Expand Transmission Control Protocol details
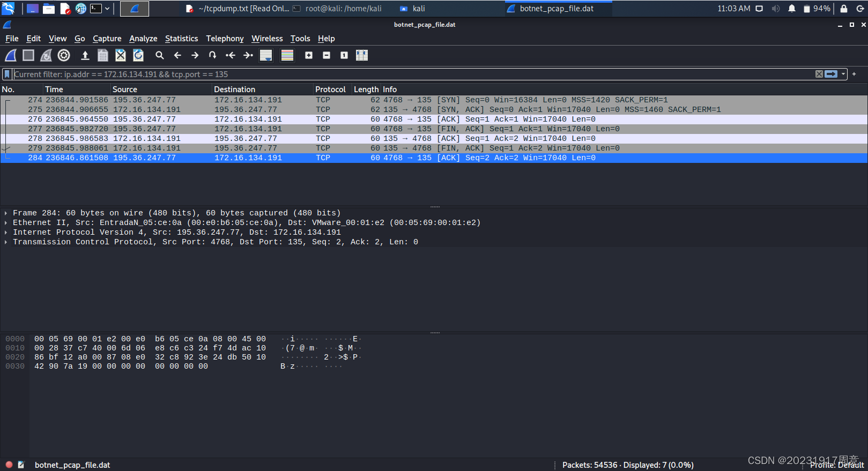 (6, 242)
